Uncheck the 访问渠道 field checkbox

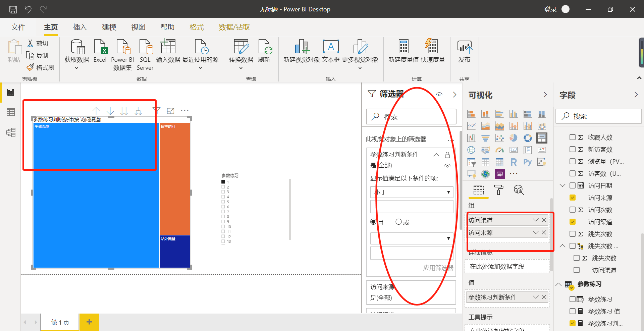[x=573, y=222]
